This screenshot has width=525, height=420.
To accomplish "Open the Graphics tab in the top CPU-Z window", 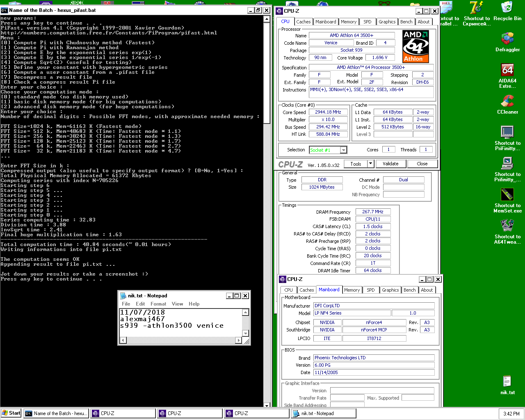I will (x=387, y=22).
